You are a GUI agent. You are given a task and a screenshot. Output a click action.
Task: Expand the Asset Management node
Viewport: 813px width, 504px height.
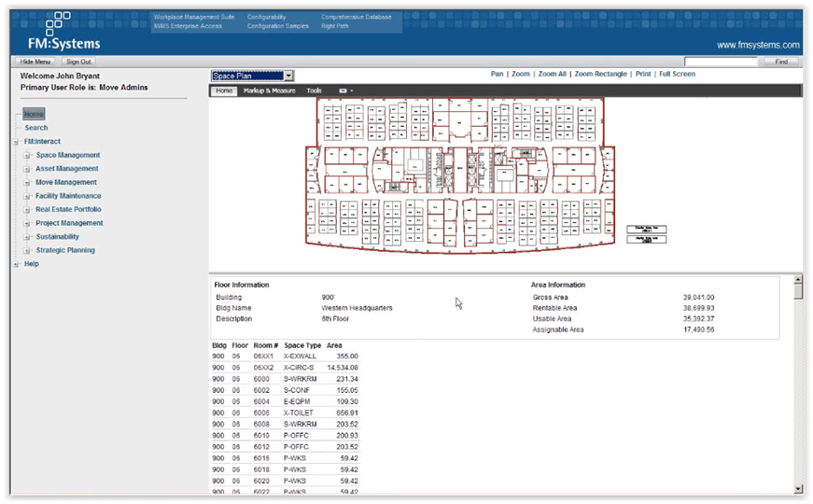(27, 169)
